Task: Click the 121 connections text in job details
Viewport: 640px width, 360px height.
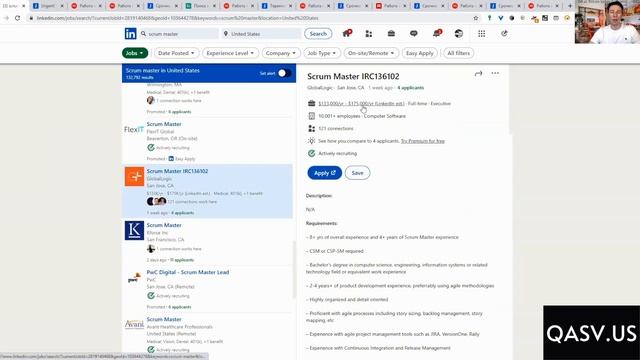Action: (x=336, y=129)
